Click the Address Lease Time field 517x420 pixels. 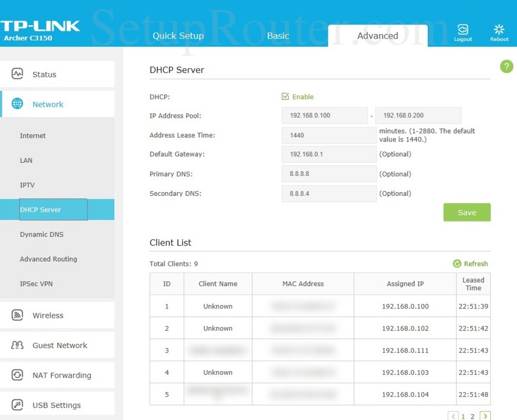coord(329,135)
